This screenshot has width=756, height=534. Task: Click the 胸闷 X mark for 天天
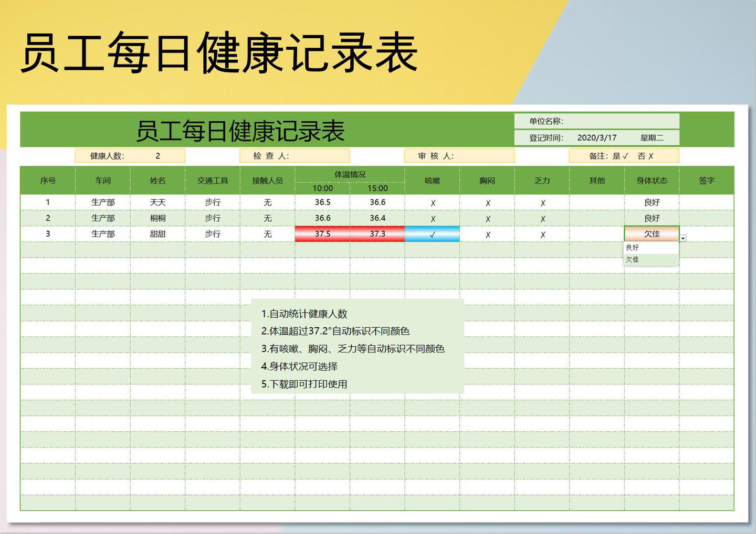pos(487,202)
